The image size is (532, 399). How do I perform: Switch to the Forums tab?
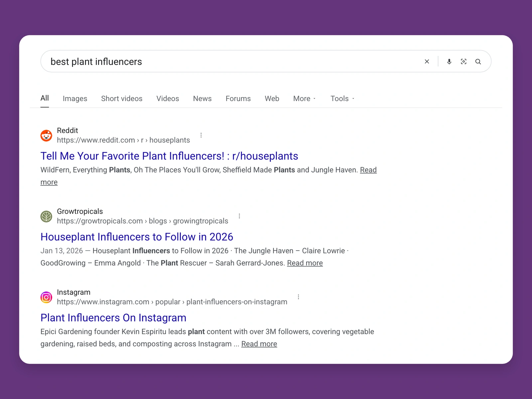(x=238, y=99)
